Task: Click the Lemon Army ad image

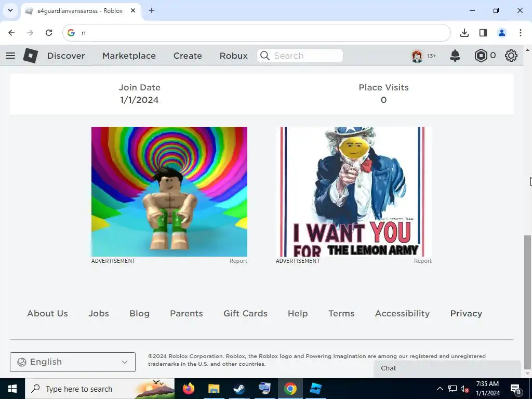Action: click(x=354, y=192)
